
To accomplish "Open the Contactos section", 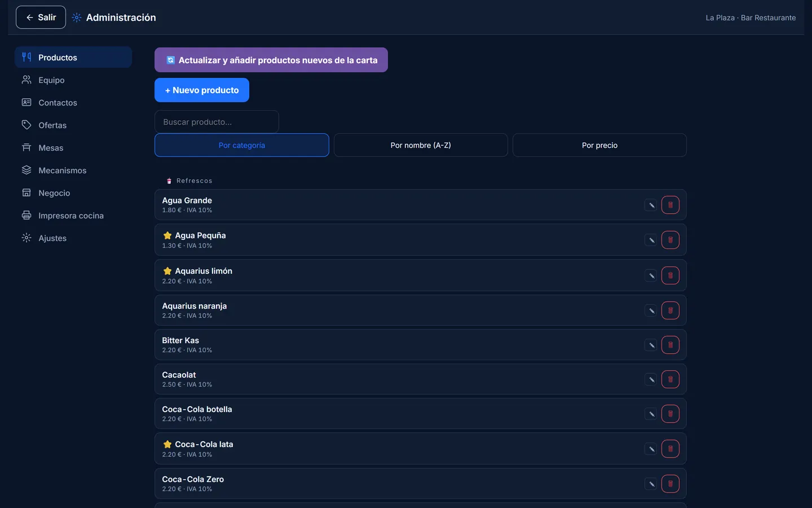I will click(73, 102).
